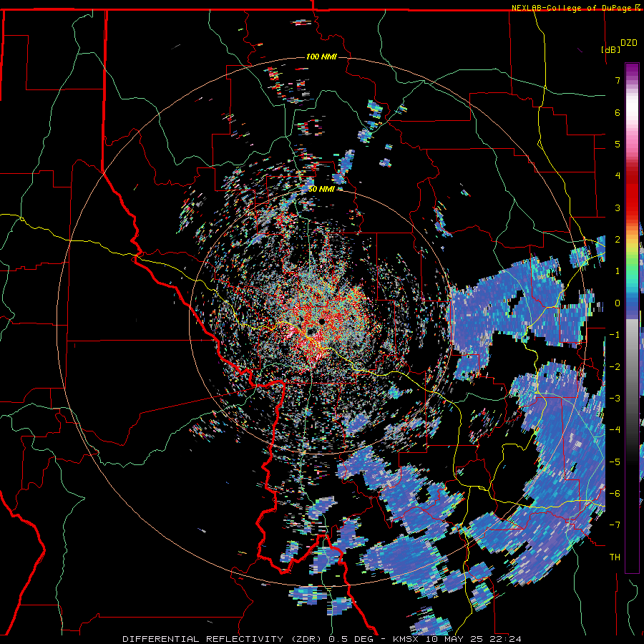The width and height of the screenshot is (644, 644).
Task: Click the radar site dot at map center
Action: tap(321, 321)
